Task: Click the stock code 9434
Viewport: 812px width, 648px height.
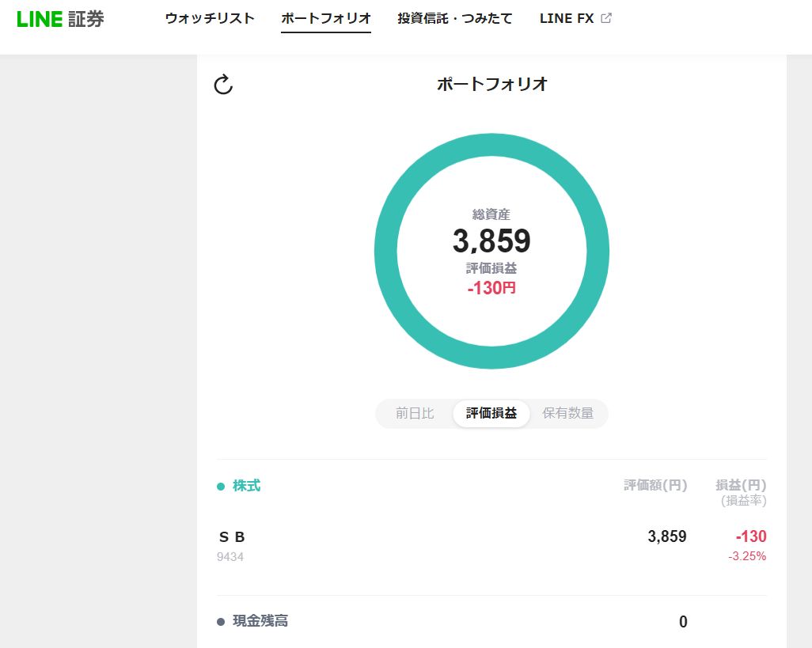Action: pos(230,557)
